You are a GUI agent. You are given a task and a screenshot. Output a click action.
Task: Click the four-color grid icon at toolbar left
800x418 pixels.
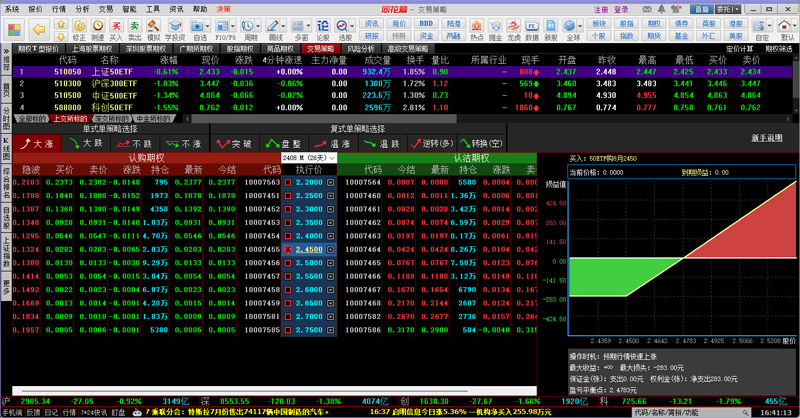(x=14, y=30)
